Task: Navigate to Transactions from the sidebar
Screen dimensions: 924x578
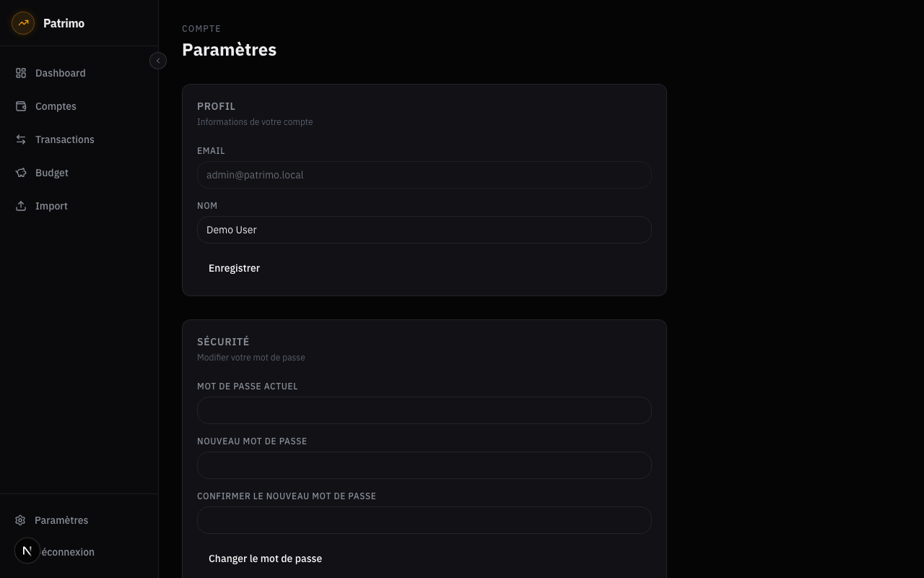Action: pos(65,139)
